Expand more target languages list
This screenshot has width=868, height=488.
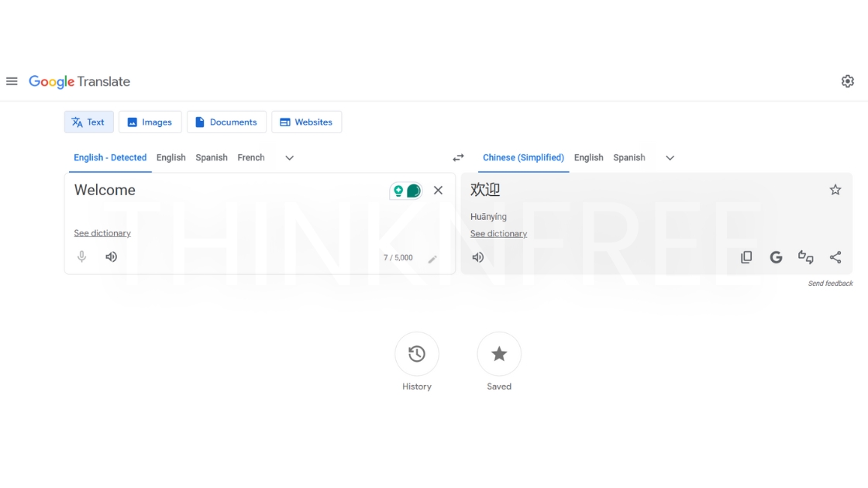[670, 158]
